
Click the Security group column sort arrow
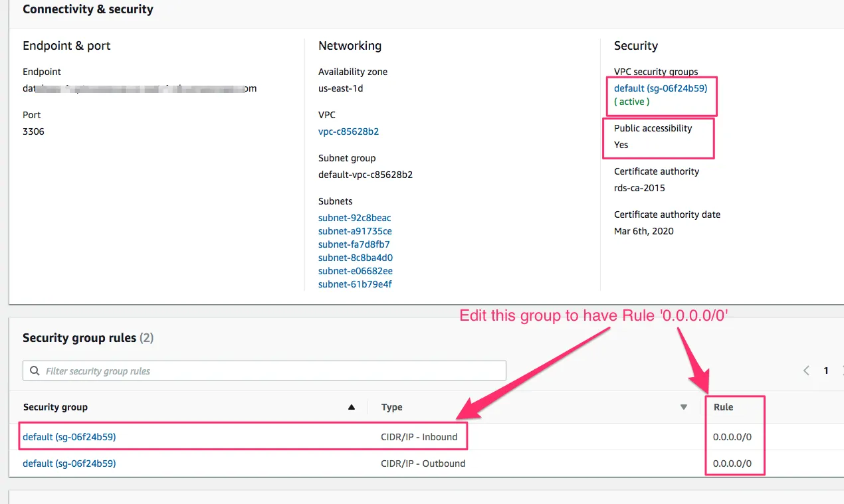click(352, 407)
